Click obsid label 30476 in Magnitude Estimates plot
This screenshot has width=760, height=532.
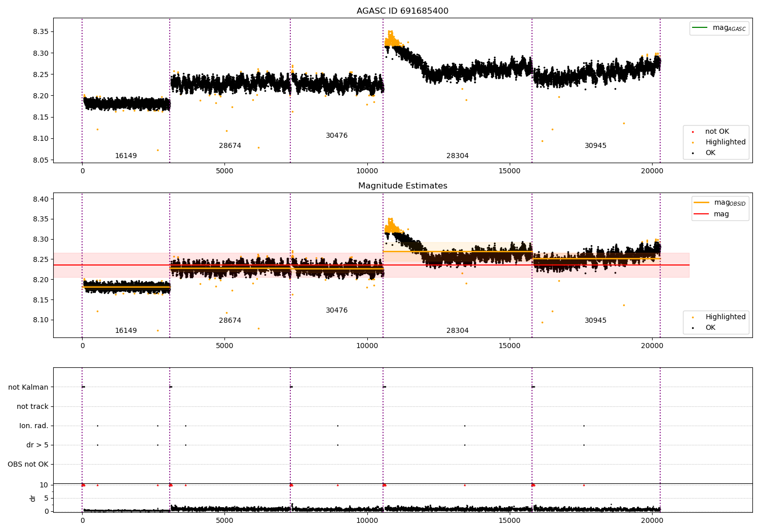point(336,311)
